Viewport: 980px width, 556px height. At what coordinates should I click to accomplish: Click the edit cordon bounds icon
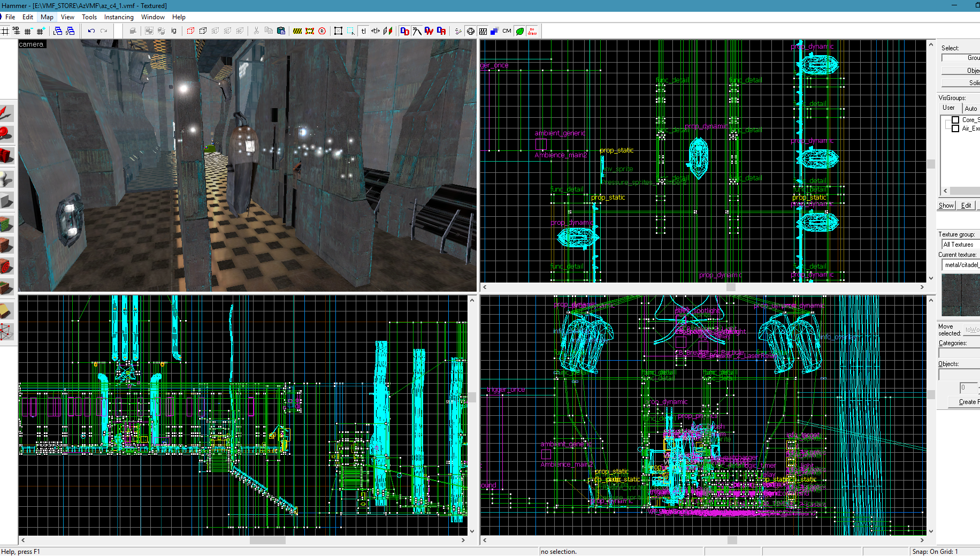pos(310,31)
